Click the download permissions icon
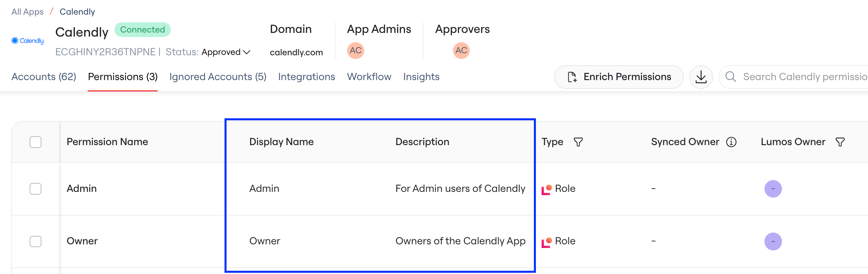Screen dimensions: 868x274 [701, 77]
